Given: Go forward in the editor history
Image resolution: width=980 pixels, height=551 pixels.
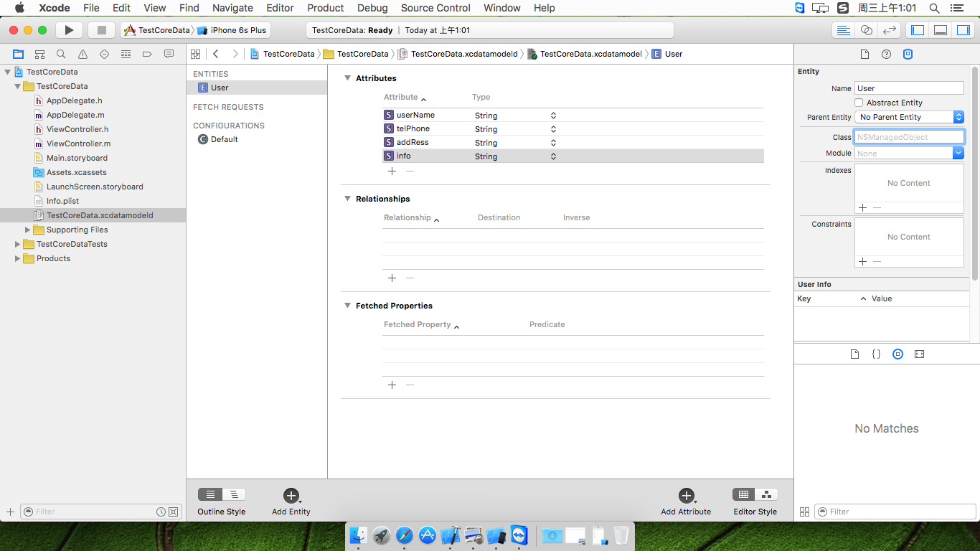Looking at the screenshot, I should [x=235, y=54].
